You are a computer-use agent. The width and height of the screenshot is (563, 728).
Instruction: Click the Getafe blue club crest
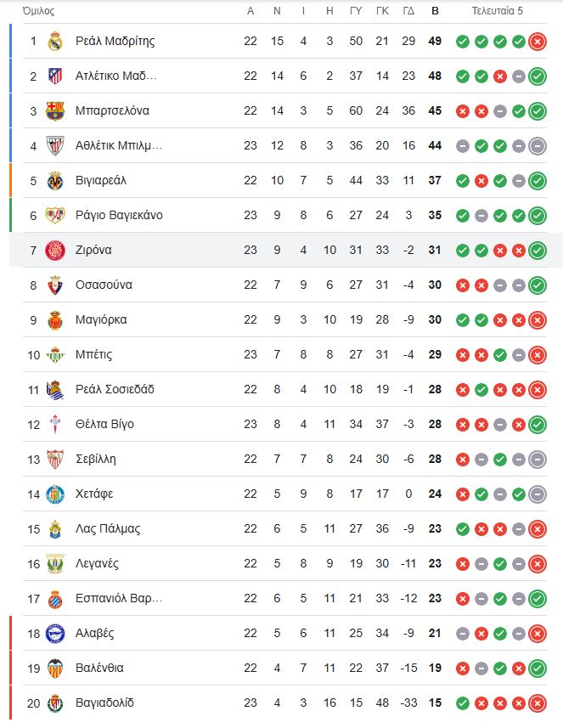point(55,494)
